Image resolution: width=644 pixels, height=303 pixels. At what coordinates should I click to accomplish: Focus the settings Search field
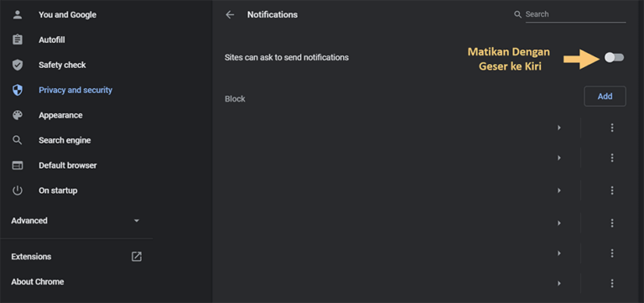tap(575, 14)
